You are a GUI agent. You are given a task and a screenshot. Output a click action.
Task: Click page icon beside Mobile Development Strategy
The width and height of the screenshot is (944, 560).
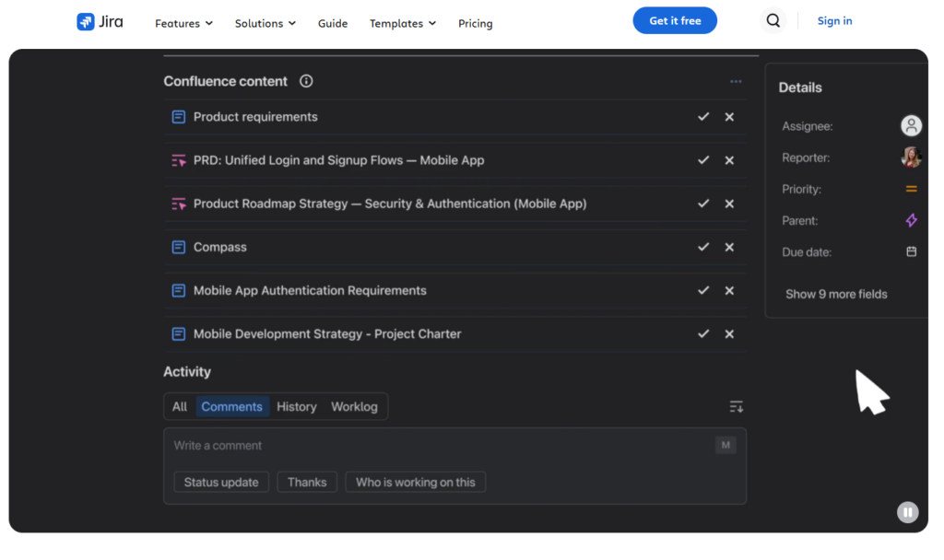pyautogui.click(x=178, y=333)
